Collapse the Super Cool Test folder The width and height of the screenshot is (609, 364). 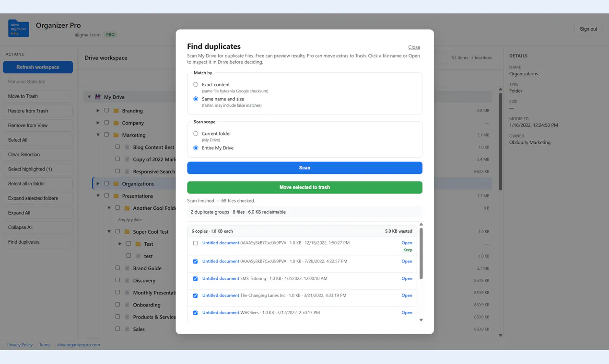[109, 232]
